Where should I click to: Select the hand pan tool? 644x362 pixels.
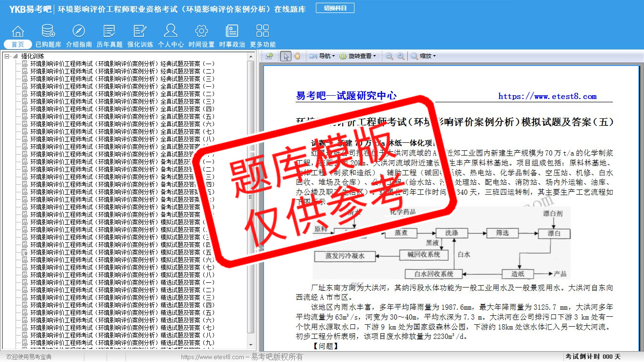(297, 56)
